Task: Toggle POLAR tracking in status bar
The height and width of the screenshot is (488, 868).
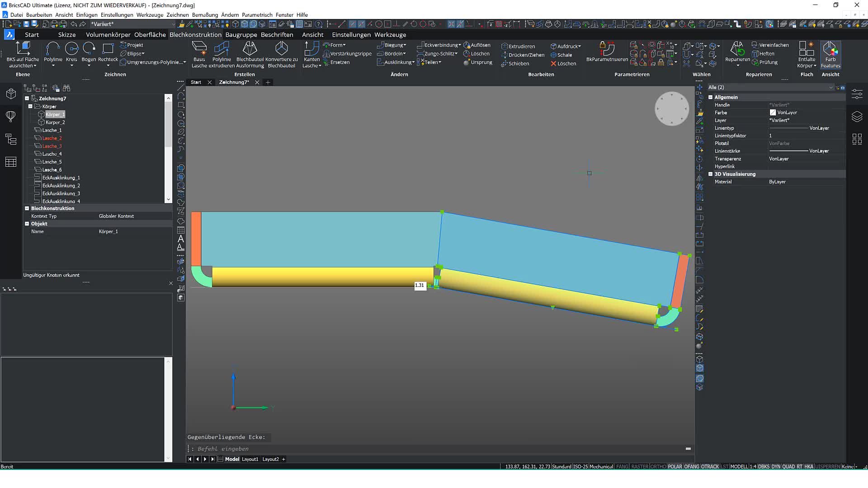Action: (x=675, y=466)
